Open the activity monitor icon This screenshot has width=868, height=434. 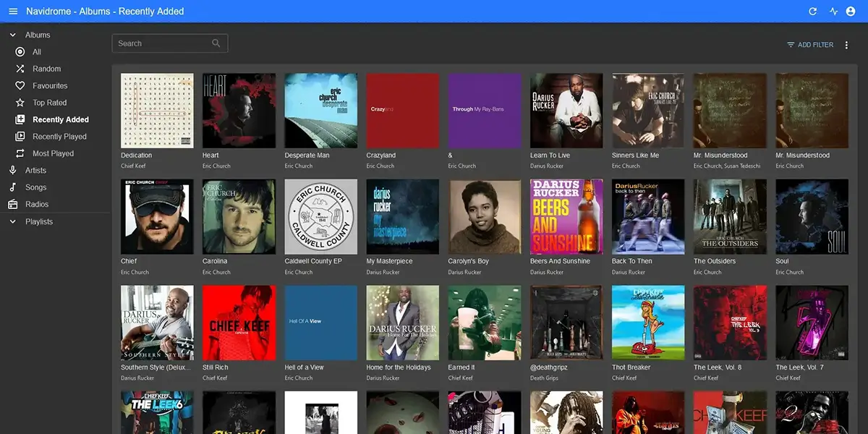tap(833, 12)
